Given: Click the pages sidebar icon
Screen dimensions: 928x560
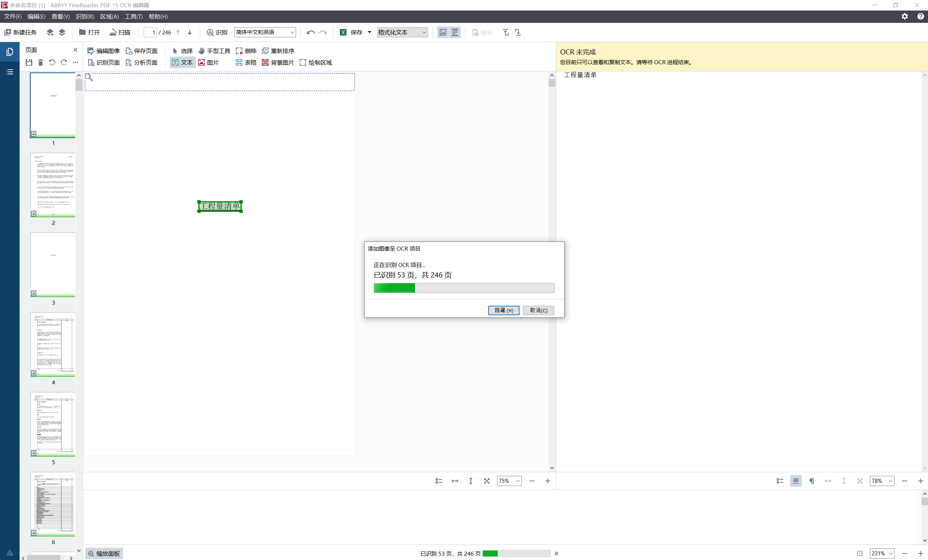Looking at the screenshot, I should pos(10,52).
